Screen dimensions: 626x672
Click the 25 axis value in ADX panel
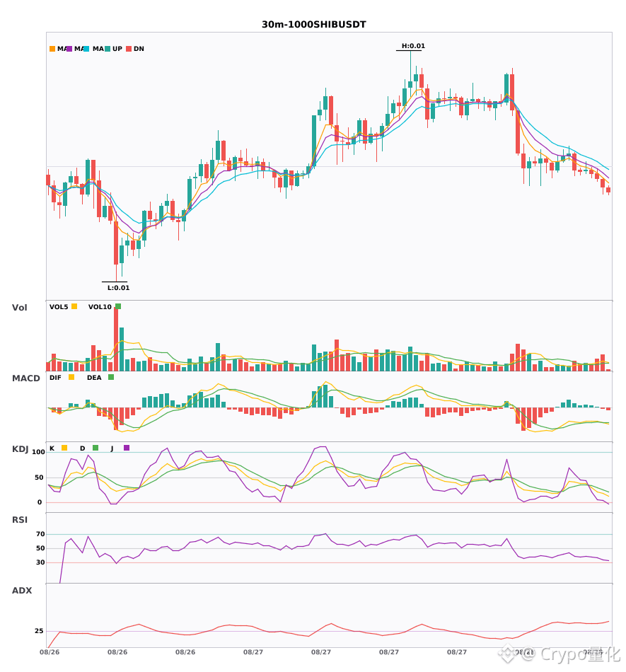[x=39, y=631]
